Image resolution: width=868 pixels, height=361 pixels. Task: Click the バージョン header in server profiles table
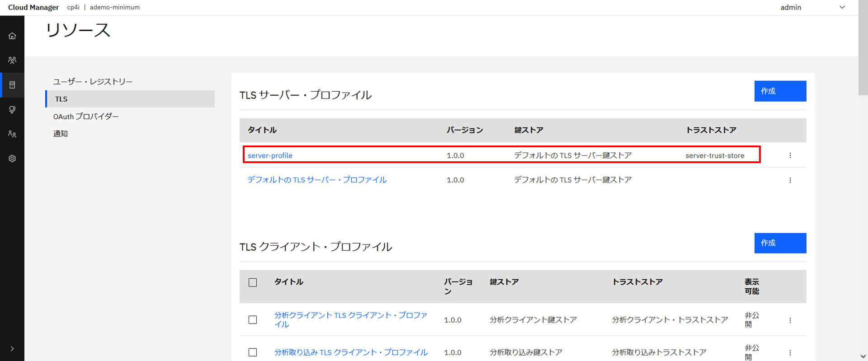(x=465, y=130)
